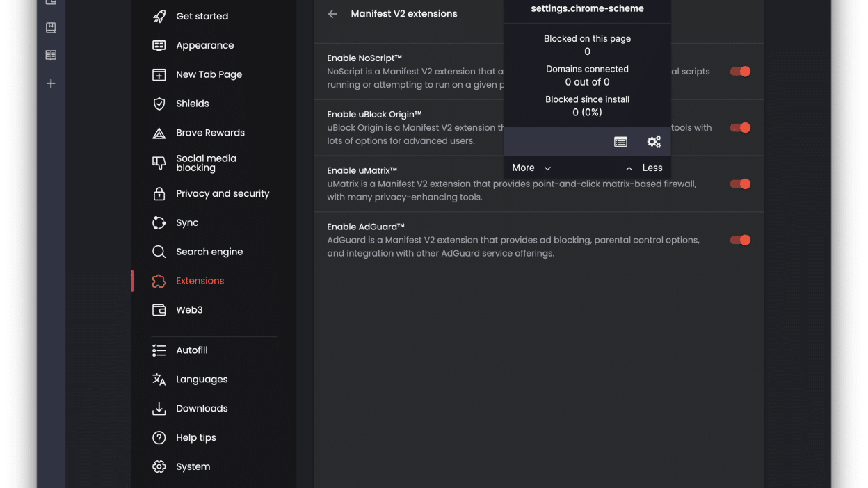The image size is (868, 488).
Task: Turn off the Enable AdGuard switch
Action: tap(739, 240)
